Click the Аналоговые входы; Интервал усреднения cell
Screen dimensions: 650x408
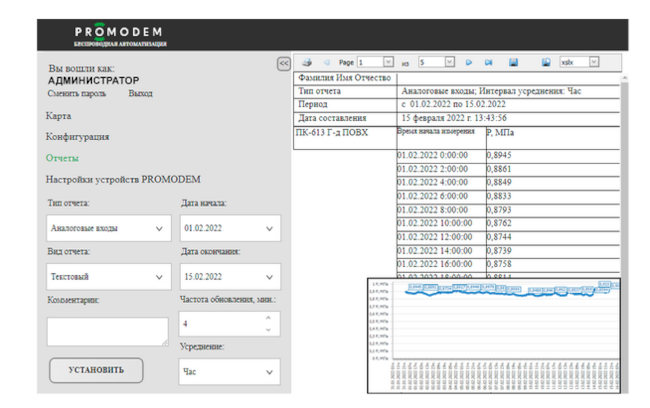[x=508, y=91]
